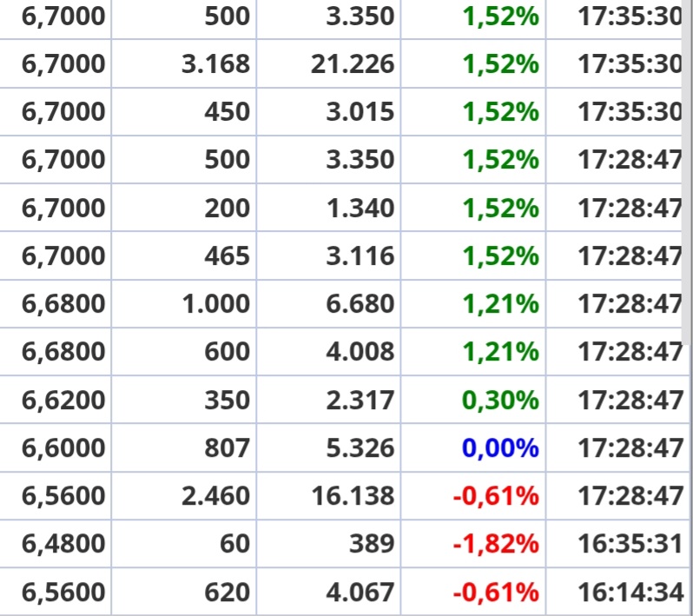
Task: Select the 6,6200 price cell
Action: (x=63, y=401)
